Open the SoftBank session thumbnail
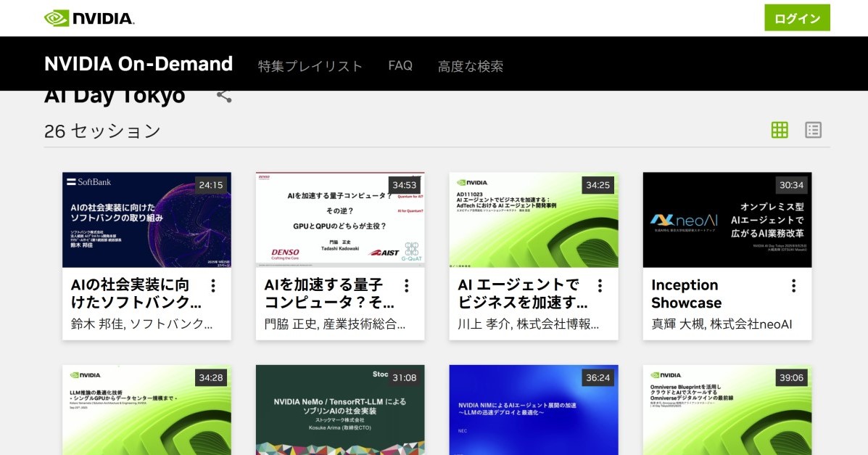Image resolution: width=868 pixels, height=455 pixels. click(x=146, y=220)
